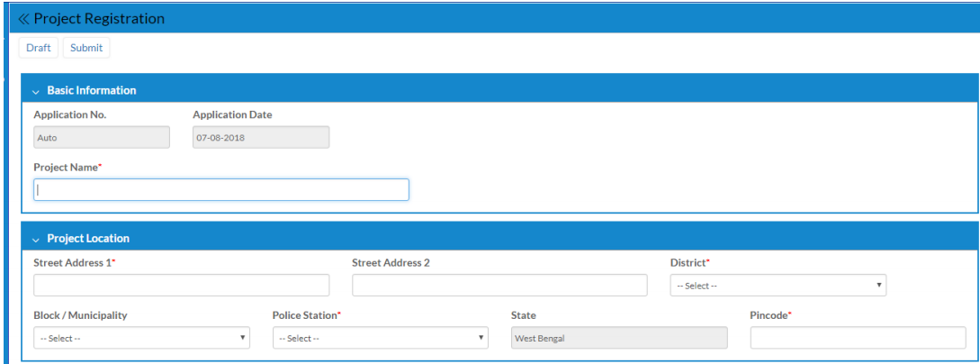This screenshot has height=364, width=980.
Task: Click the Project Name label
Action: [66, 168]
